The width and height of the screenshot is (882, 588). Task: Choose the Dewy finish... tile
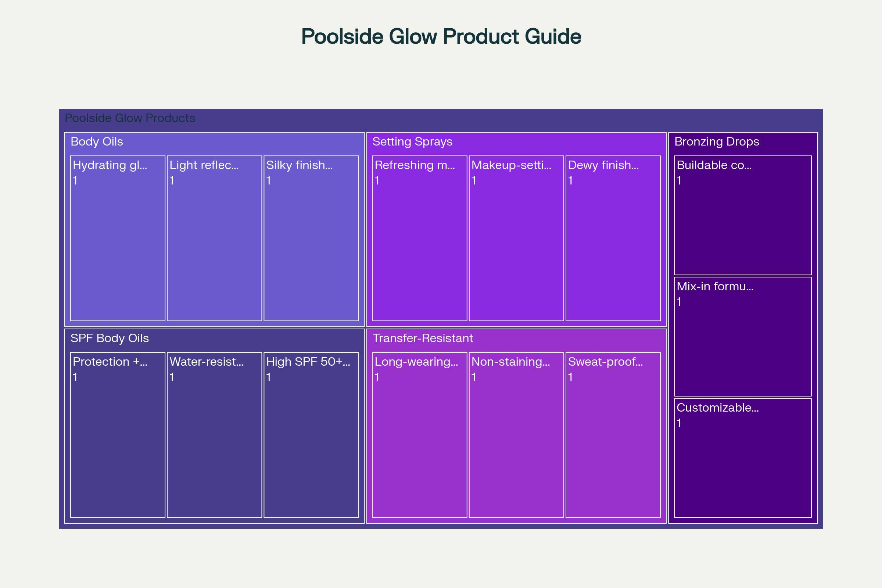point(613,238)
